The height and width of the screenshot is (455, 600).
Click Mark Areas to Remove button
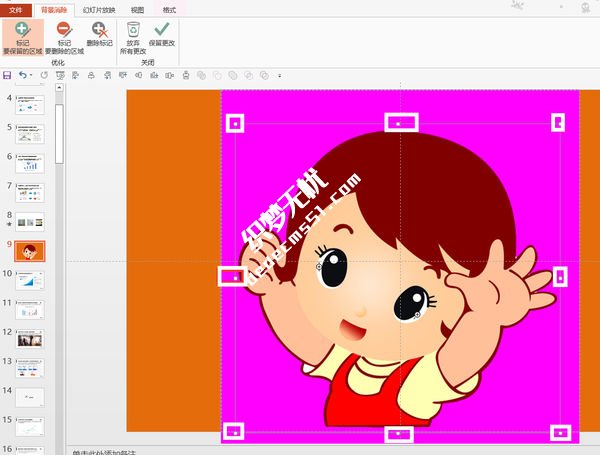tap(64, 38)
